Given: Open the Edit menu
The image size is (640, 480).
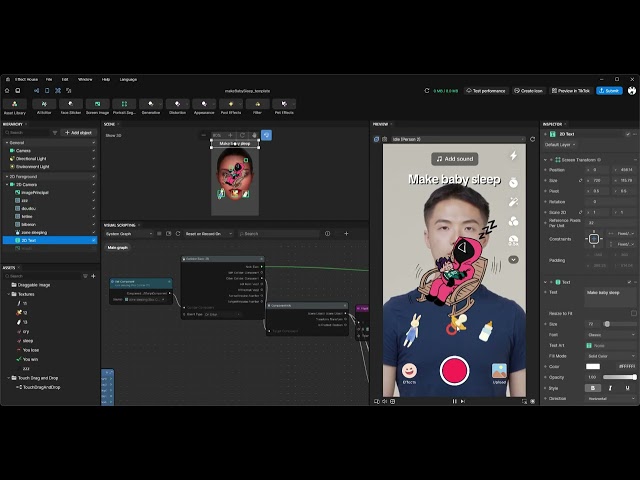Looking at the screenshot, I should click(x=65, y=79).
